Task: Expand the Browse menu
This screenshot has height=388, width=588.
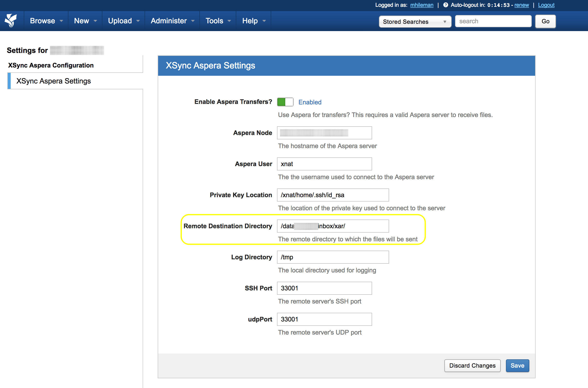Action: click(46, 21)
